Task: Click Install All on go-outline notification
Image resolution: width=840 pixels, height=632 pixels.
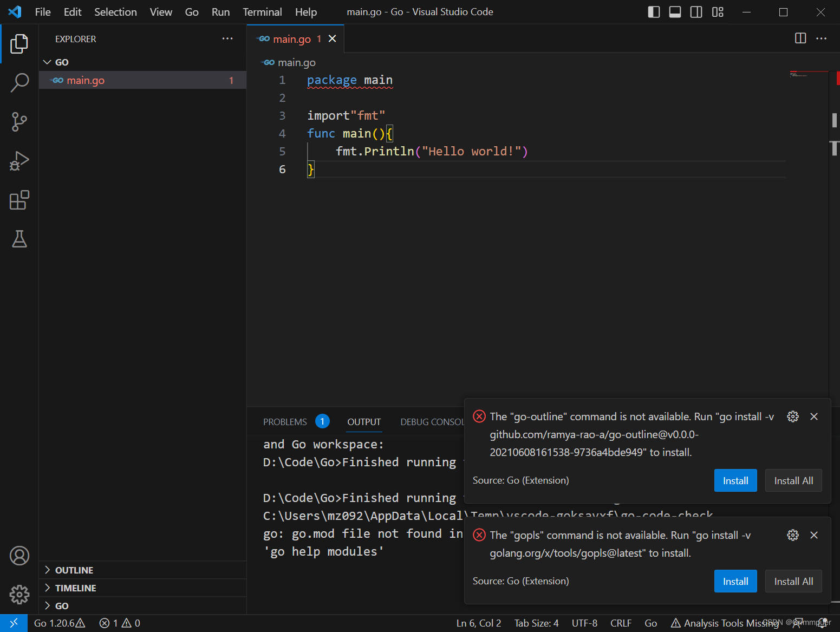Action: coord(793,480)
